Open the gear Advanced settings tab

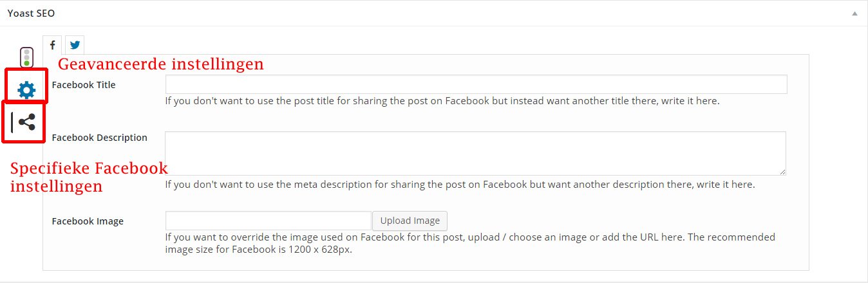pyautogui.click(x=26, y=89)
